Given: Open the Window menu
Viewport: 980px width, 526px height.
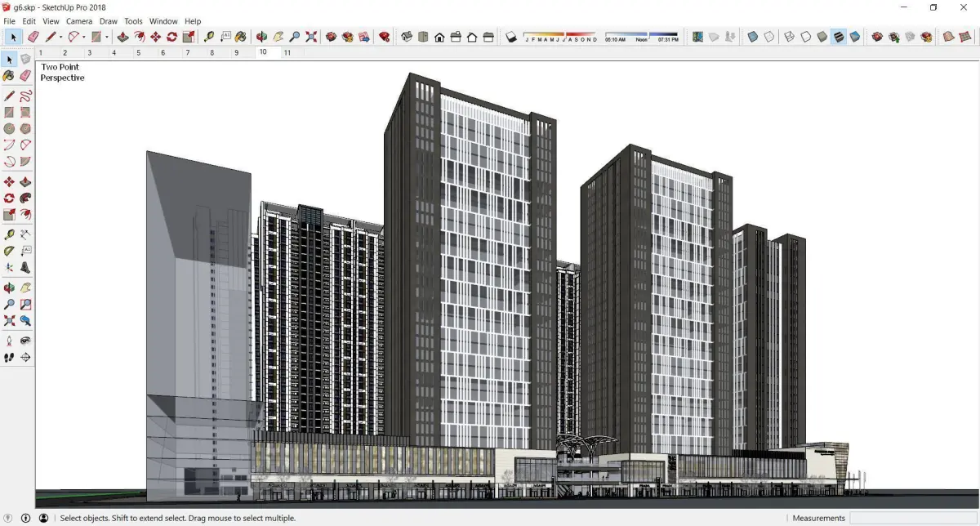Looking at the screenshot, I should (163, 21).
